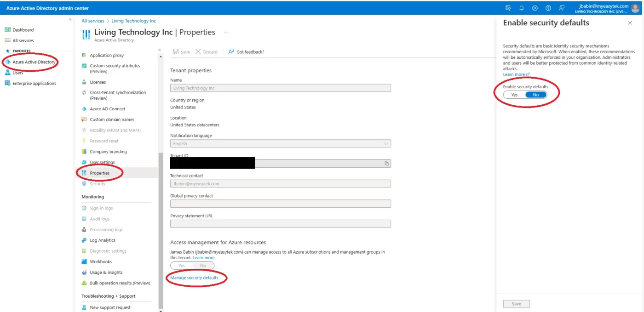
Task: Click the Azure Active Directory diamond icon
Action: [7, 62]
